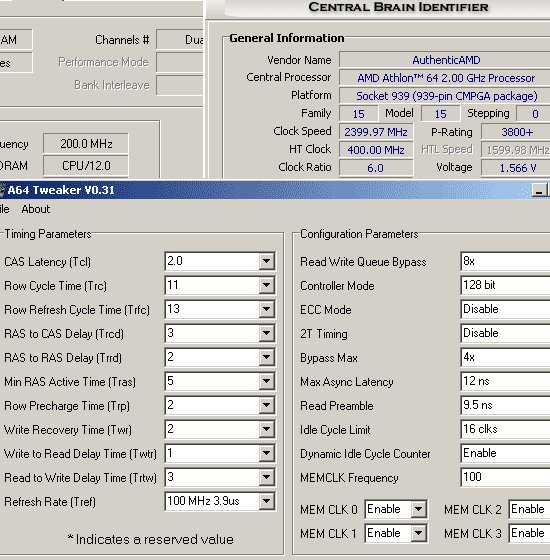Open the About menu
The image size is (550, 560).
pos(36,209)
